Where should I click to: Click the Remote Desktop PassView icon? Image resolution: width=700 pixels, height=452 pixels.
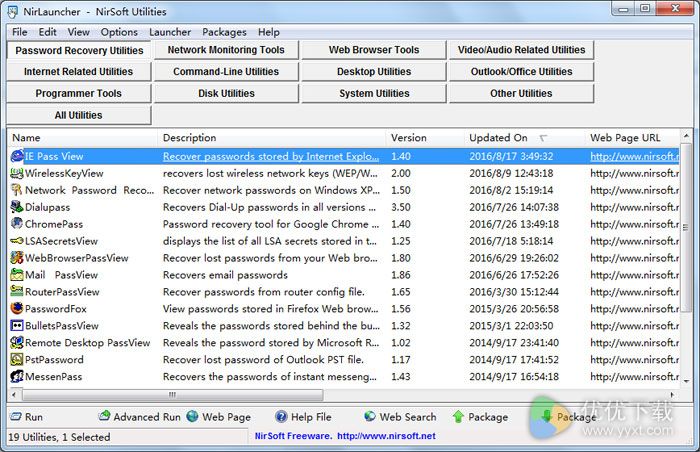click(x=17, y=343)
